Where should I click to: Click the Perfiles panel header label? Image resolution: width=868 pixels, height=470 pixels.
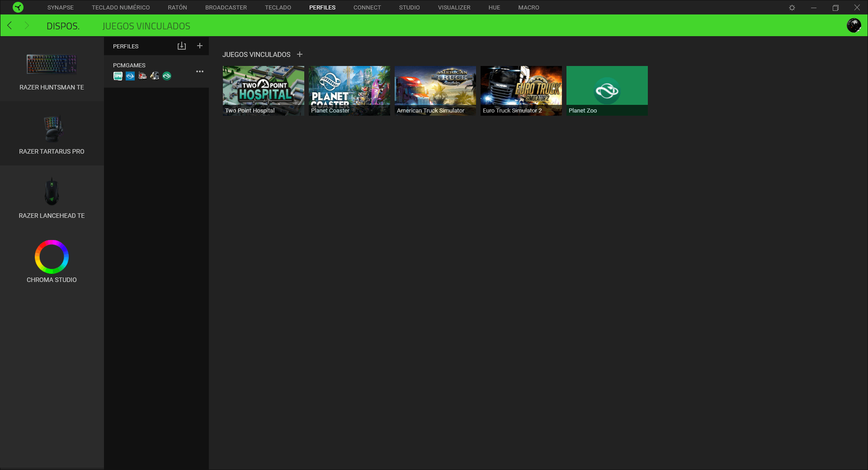(x=126, y=47)
